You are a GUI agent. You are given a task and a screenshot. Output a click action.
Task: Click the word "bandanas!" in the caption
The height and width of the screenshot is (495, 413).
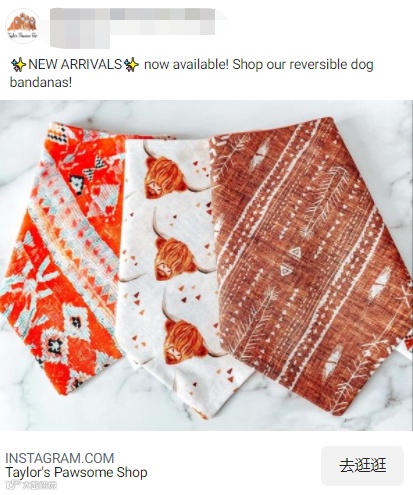(x=41, y=82)
